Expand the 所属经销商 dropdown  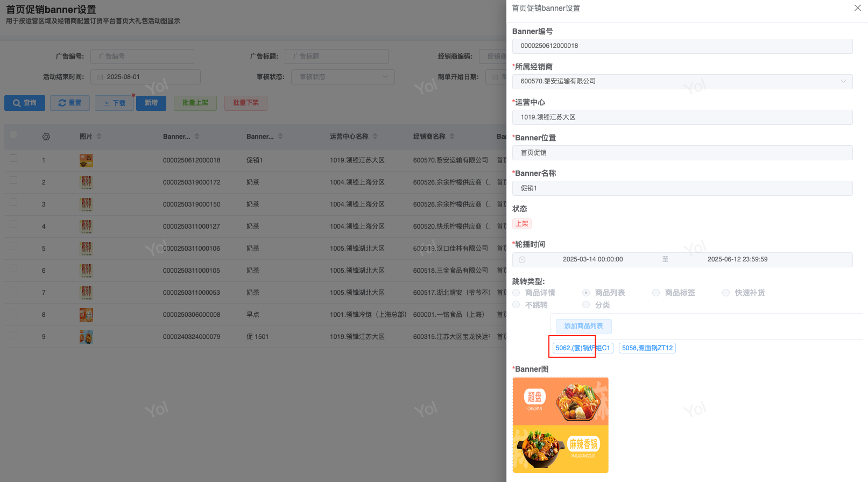[x=682, y=82]
